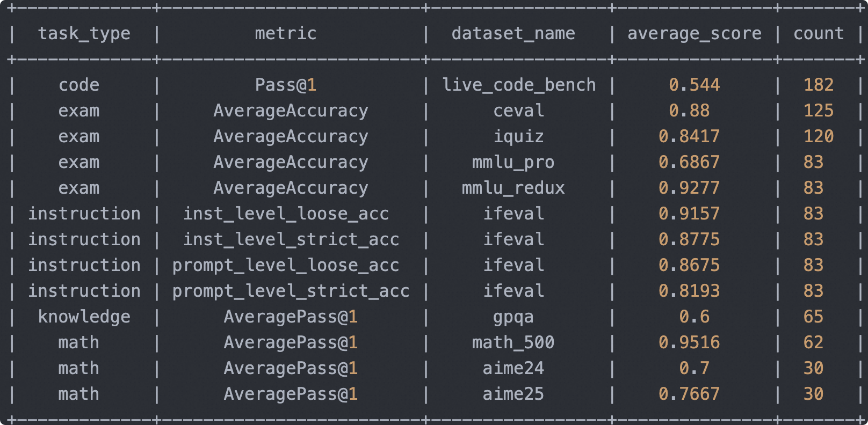
Task: Click the task_type column header
Action: click(84, 34)
